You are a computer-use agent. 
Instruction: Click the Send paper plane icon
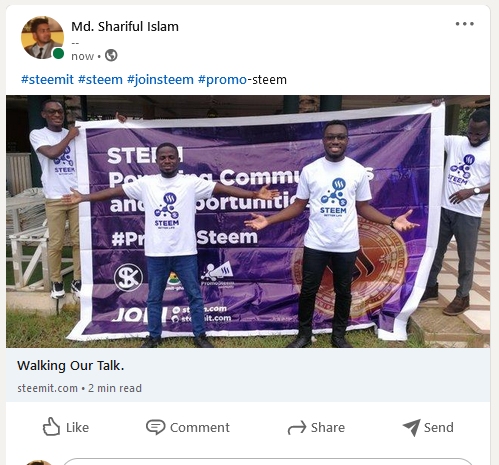tap(412, 427)
